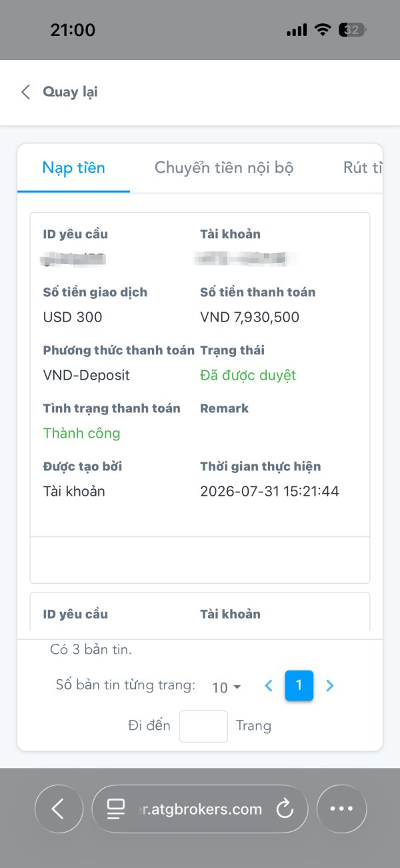Screen dimensions: 400x868
Task: Tap the Wi-Fi icon in status bar
Action: pyautogui.click(x=323, y=30)
